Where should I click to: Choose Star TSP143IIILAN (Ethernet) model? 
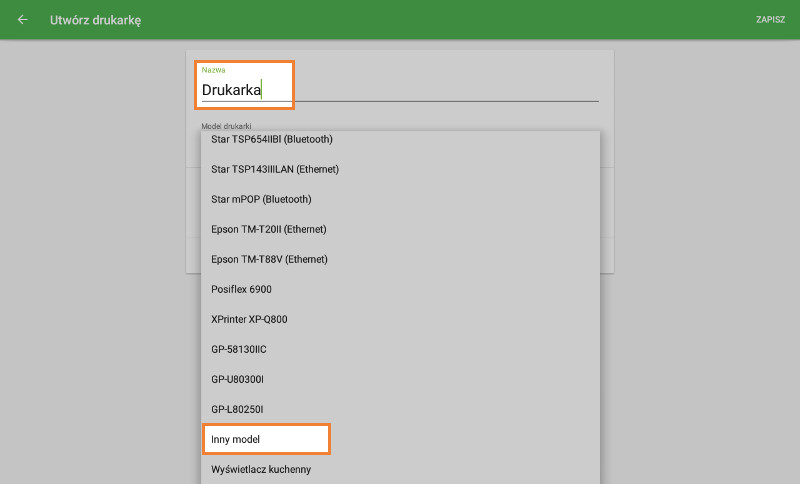(x=275, y=170)
